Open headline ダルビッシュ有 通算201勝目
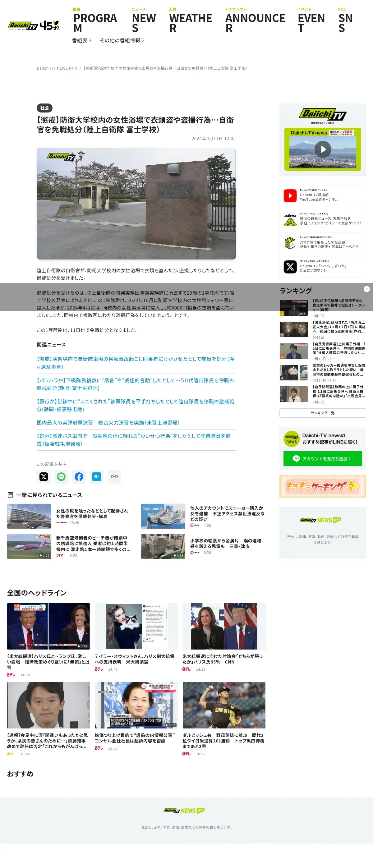 pyautogui.click(x=223, y=741)
